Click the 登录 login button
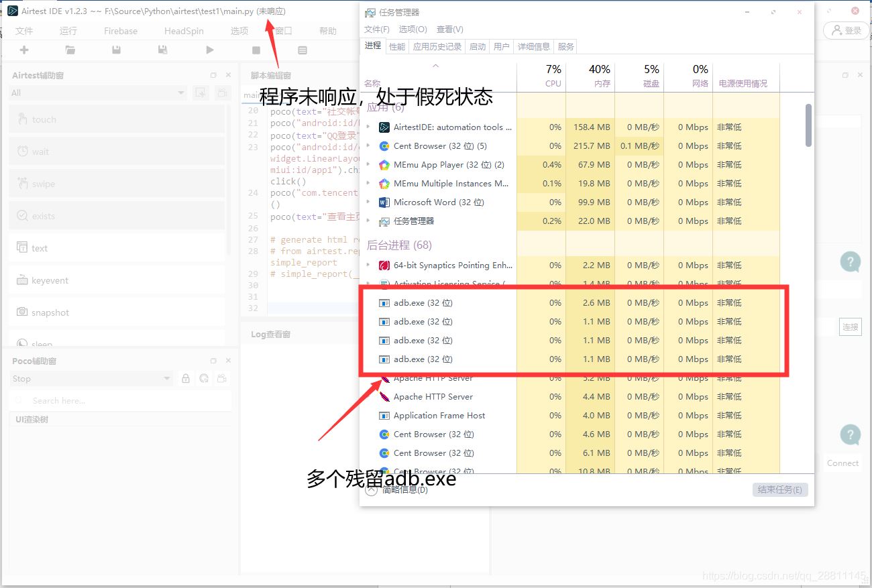Viewport: 872px width, 588px height. click(846, 30)
